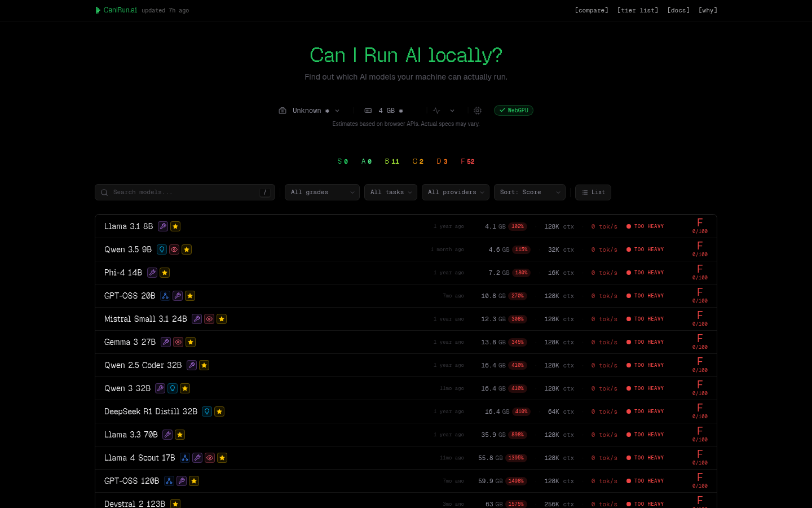Click the RAM memory icon next to 4 GB
The width and height of the screenshot is (812, 508).
coord(368,110)
